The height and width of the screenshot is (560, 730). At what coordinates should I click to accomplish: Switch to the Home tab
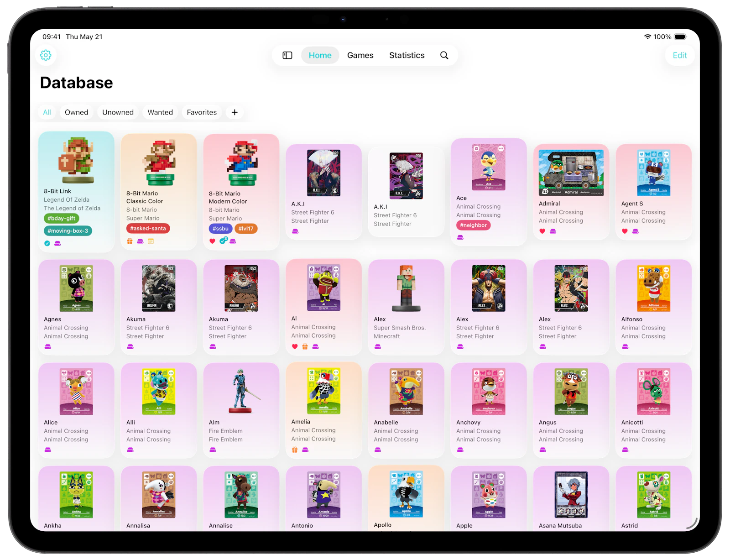pyautogui.click(x=320, y=55)
